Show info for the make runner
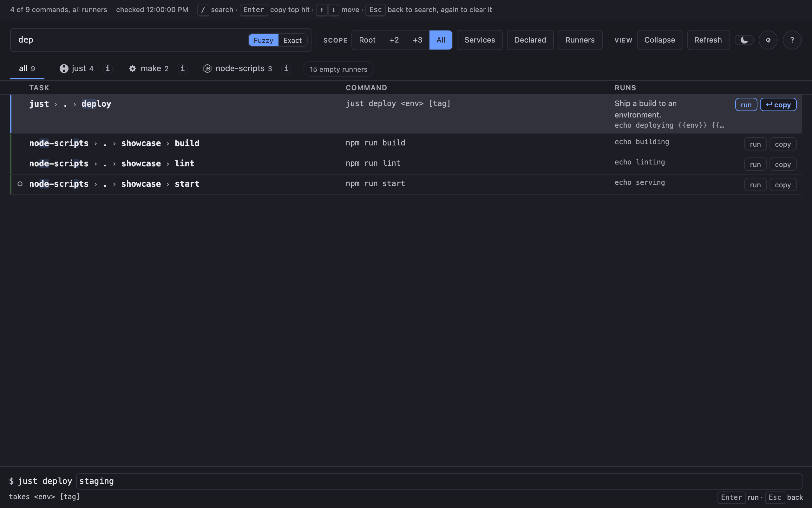Screen dimensions: 812x508 pos(182,69)
